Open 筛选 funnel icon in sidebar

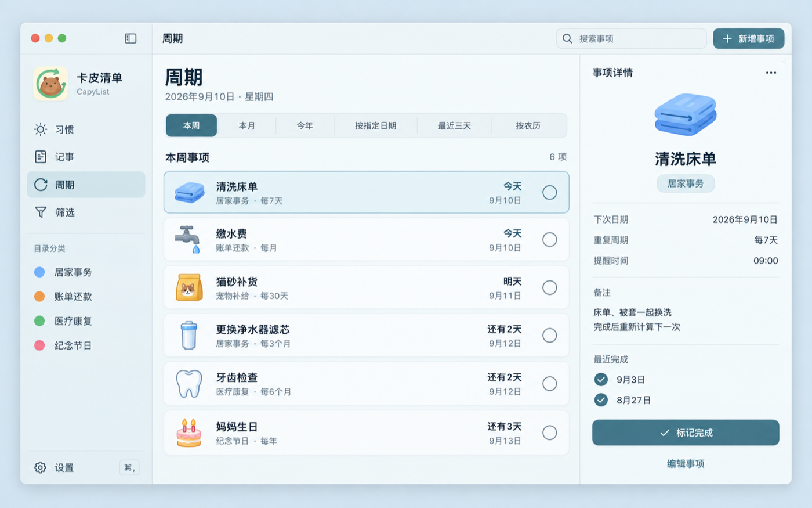click(x=41, y=212)
